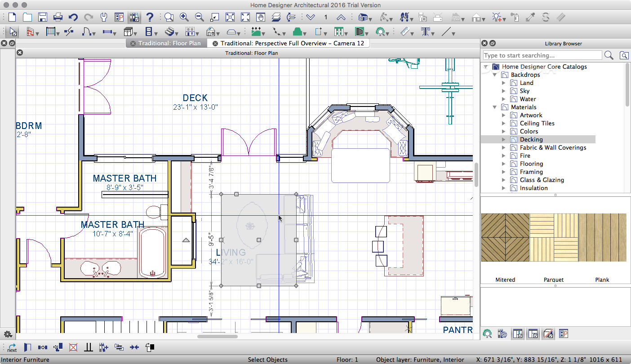Select the Ceiling Tiles folder
The width and height of the screenshot is (631, 364).
537,123
